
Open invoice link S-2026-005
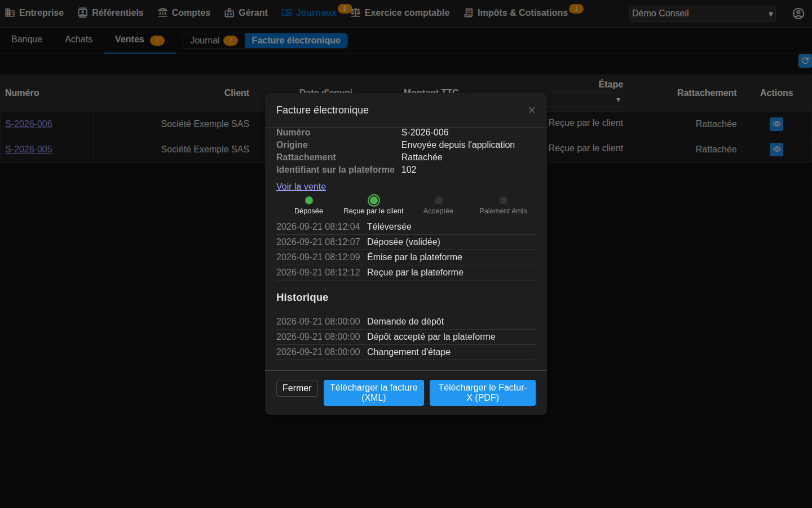click(x=29, y=150)
